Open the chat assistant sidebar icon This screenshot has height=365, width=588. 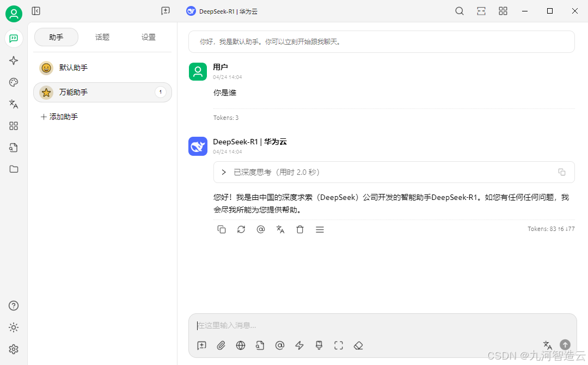click(14, 39)
